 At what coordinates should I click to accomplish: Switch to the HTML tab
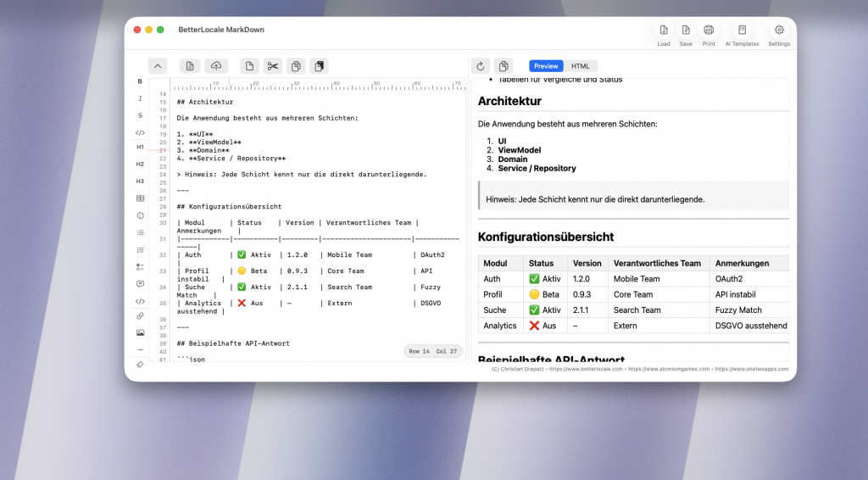click(580, 66)
